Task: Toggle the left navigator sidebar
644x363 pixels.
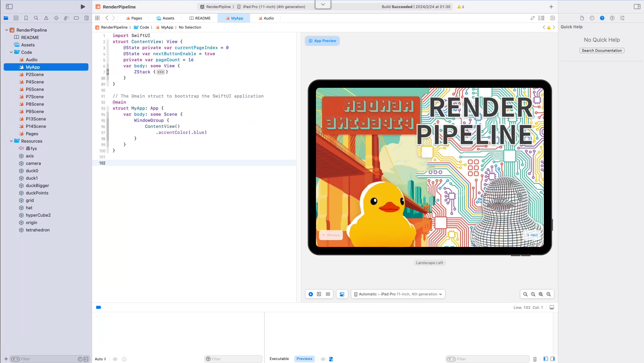Action: [9, 7]
